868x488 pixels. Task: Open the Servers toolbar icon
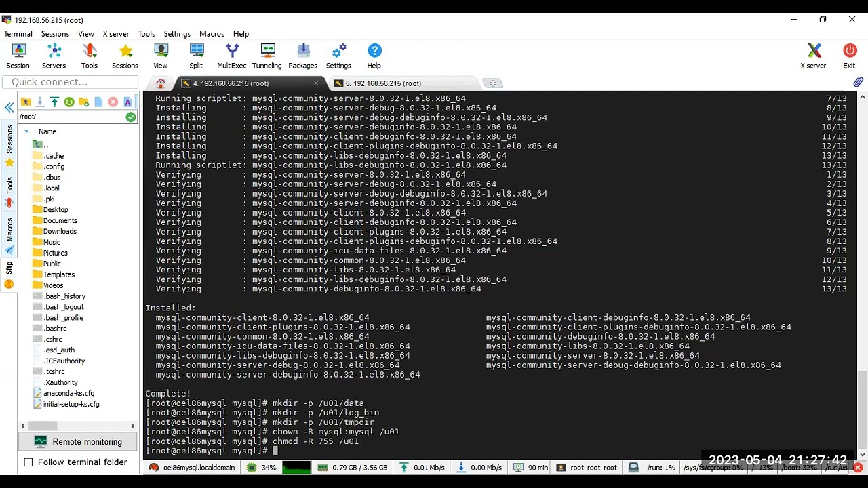tap(54, 56)
